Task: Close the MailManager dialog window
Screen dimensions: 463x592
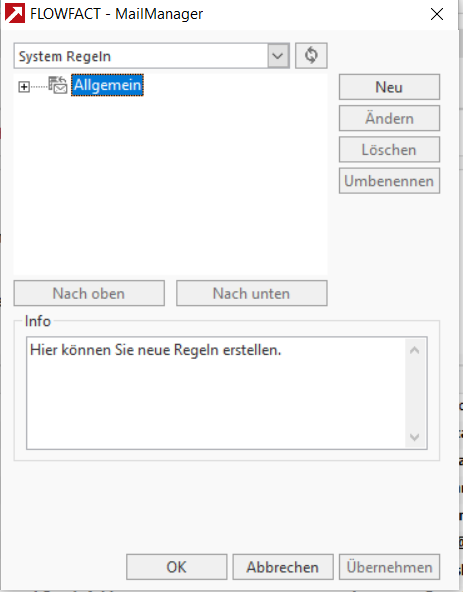Action: click(x=437, y=14)
